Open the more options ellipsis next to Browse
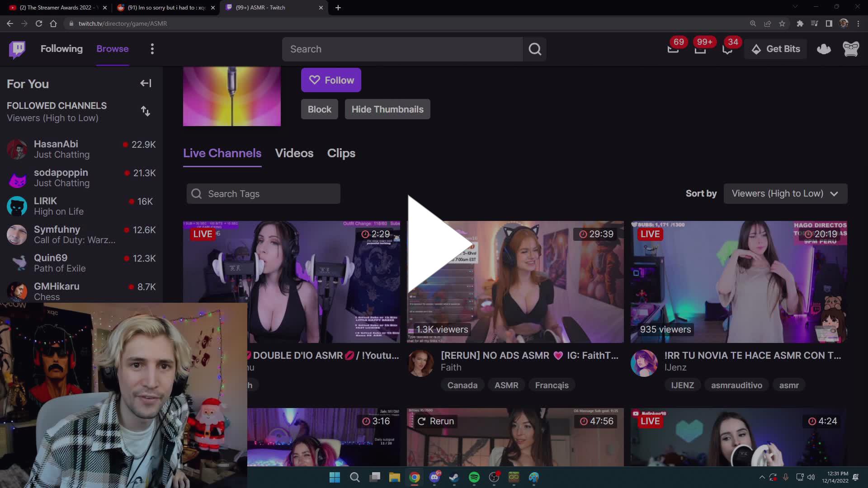 click(x=152, y=49)
